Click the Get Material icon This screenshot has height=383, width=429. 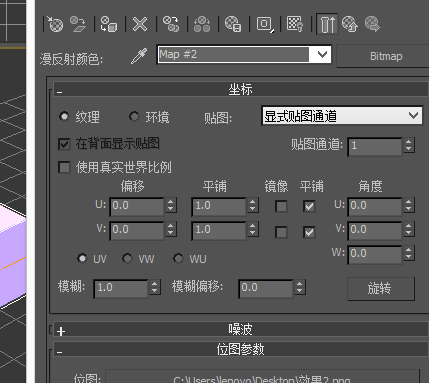pos(55,24)
